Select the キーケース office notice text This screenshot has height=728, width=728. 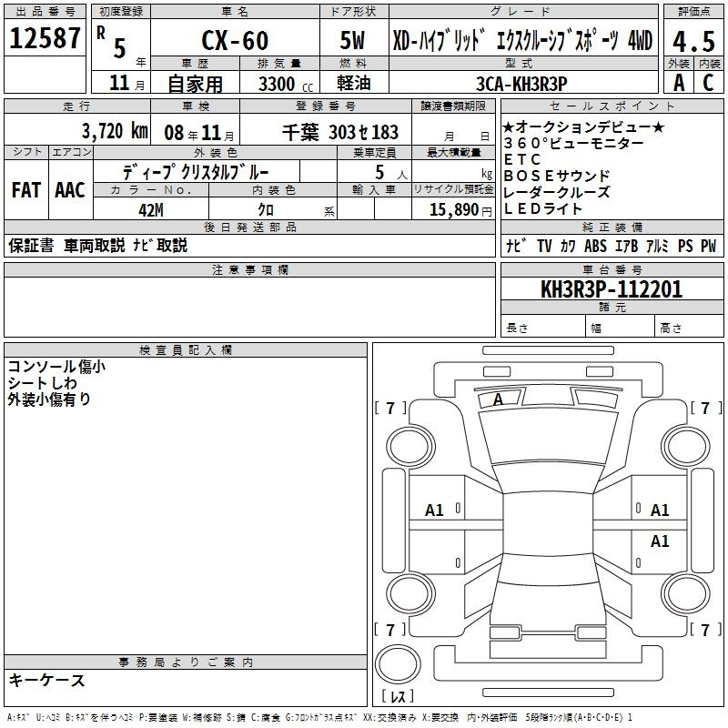click(46, 681)
